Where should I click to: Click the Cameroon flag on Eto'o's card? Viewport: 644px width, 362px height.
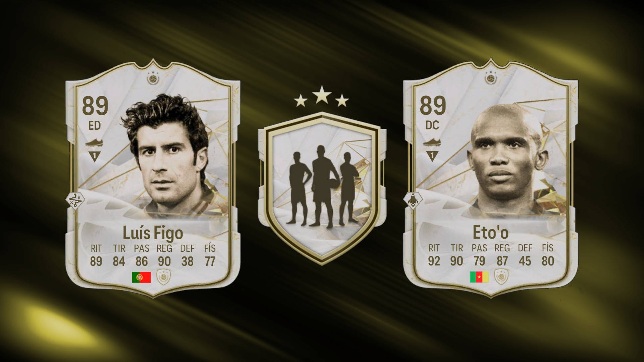479,277
